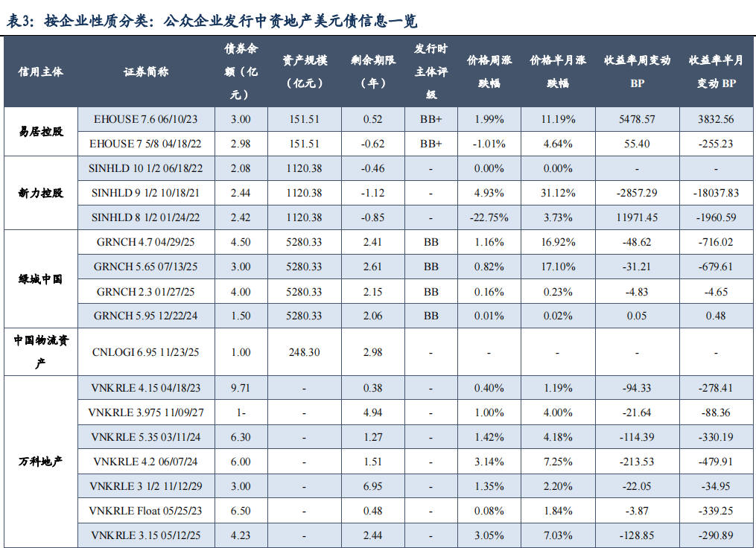Click yield change value 5478.57
Image resolution: width=756 pixels, height=548 pixels.
pyautogui.click(x=637, y=119)
